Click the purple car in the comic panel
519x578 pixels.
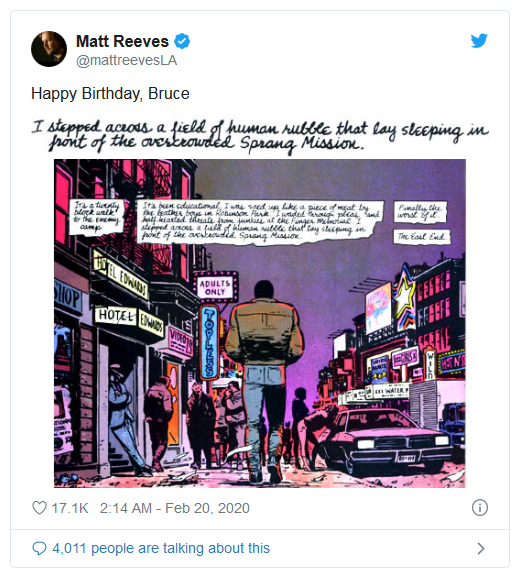[x=387, y=441]
